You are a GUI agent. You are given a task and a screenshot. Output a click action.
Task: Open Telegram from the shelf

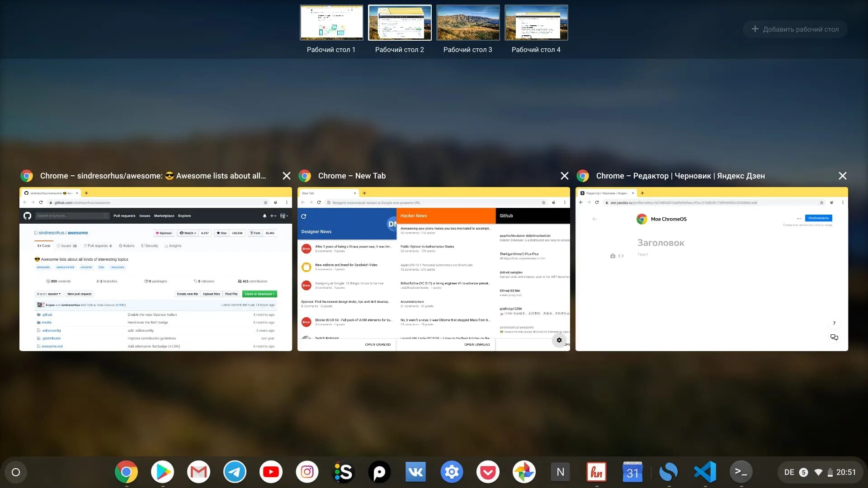click(x=235, y=472)
